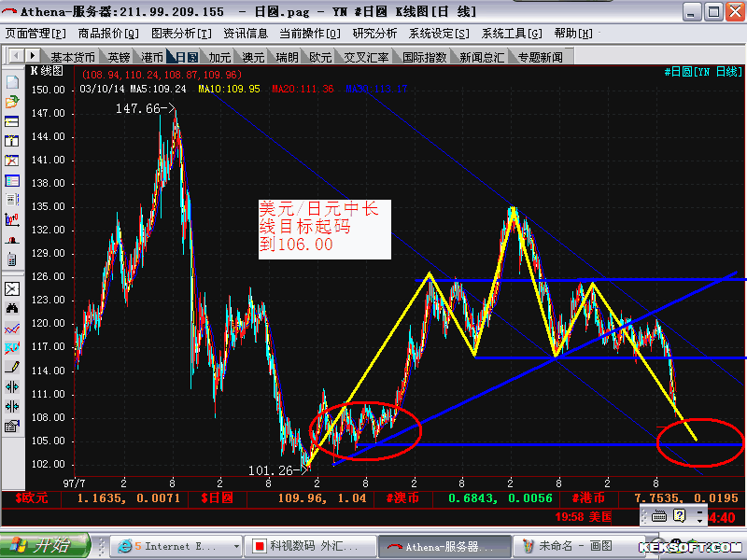Switch to the 加元 tab
Image resolution: width=747 pixels, height=560 pixels.
[219, 57]
